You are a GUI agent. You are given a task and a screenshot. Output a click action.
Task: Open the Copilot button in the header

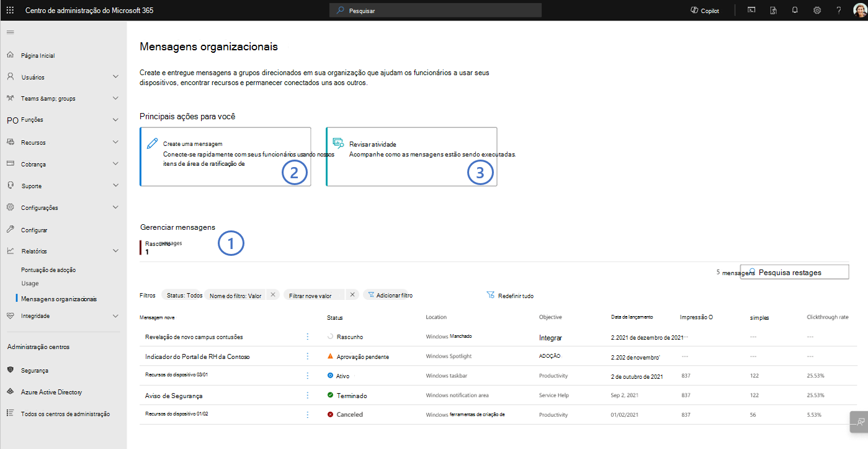[705, 11]
